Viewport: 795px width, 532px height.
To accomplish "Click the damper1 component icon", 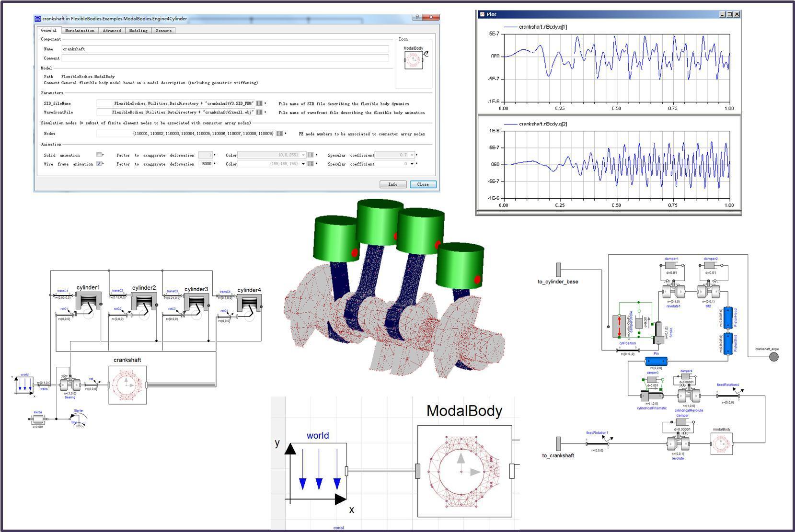I will [671, 266].
